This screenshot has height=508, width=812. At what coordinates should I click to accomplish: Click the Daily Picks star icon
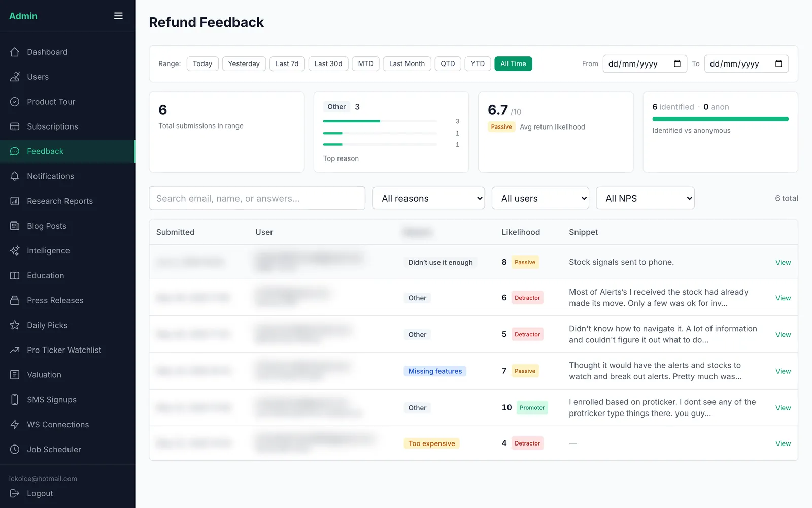point(15,325)
